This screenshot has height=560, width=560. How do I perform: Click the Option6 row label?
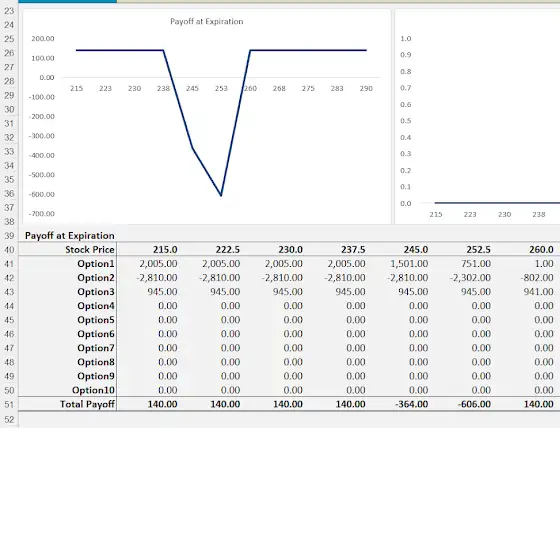tap(96, 334)
